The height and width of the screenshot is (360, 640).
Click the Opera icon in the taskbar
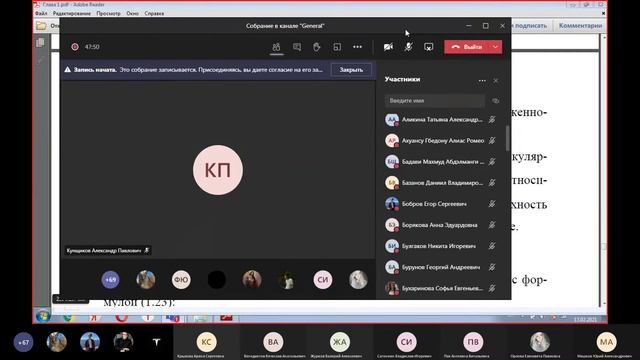[x=122, y=317]
